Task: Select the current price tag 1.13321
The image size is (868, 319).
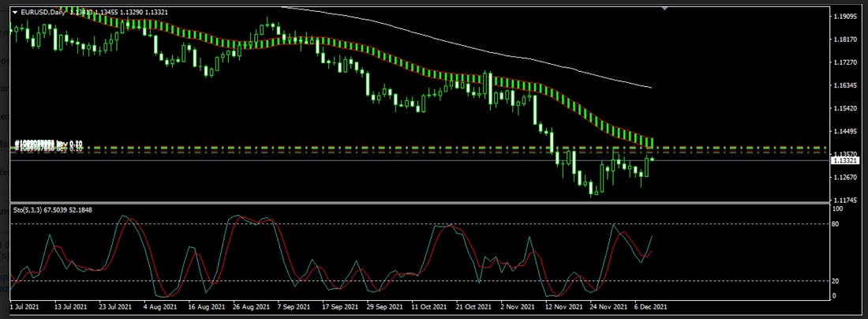Action: click(x=844, y=160)
